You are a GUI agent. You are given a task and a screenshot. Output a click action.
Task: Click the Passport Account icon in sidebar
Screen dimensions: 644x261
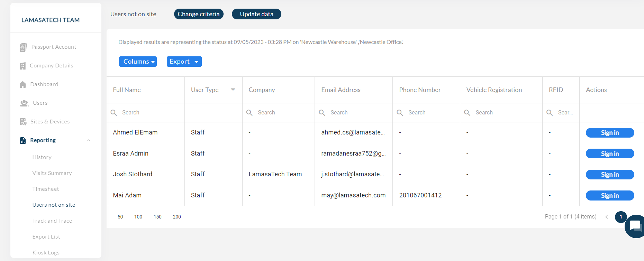[23, 47]
